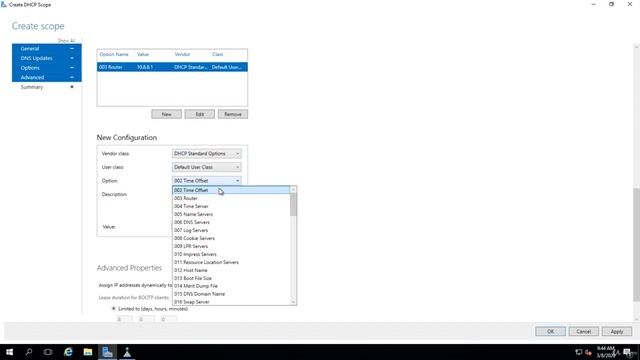Sort by Class column header
This screenshot has width=640, height=360.
[218, 54]
